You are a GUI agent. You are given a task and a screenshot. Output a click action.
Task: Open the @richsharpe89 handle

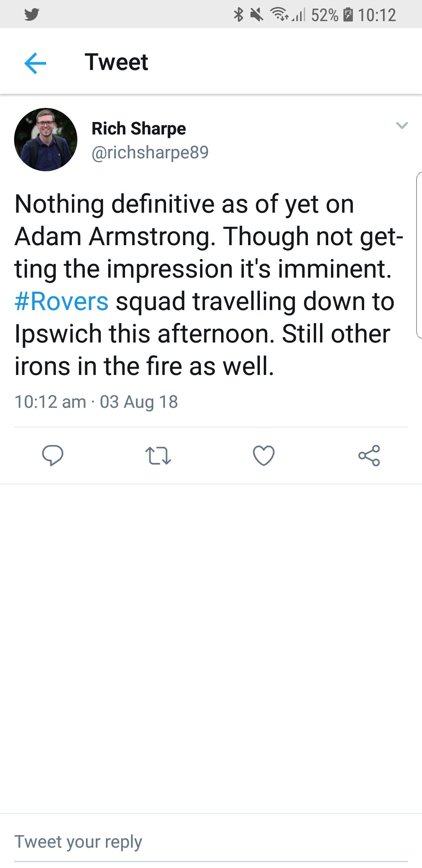click(150, 152)
